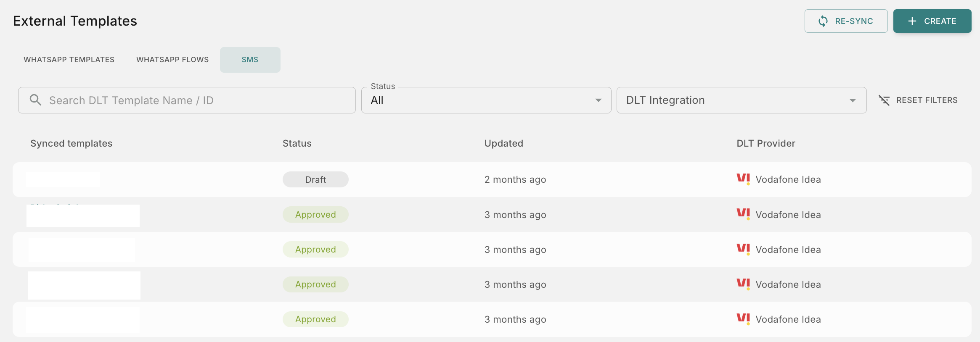
Task: Open the Status dropdown showing All
Action: [x=486, y=100]
